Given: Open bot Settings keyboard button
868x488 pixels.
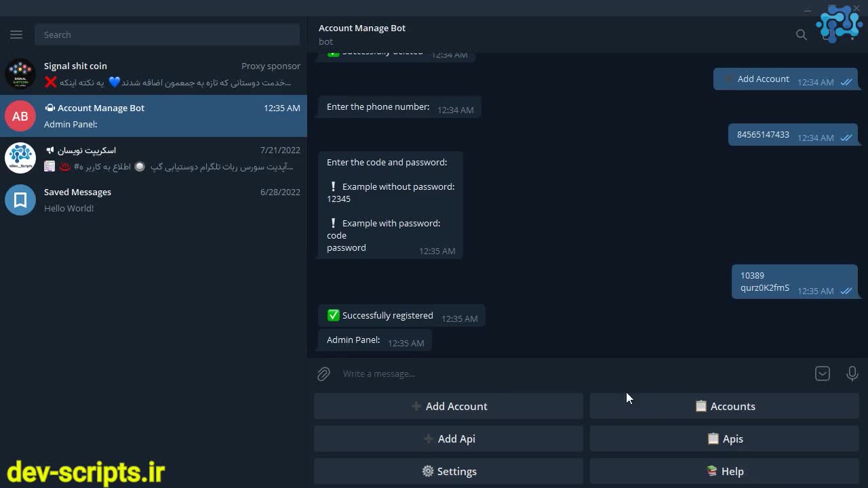Looking at the screenshot, I should point(448,471).
